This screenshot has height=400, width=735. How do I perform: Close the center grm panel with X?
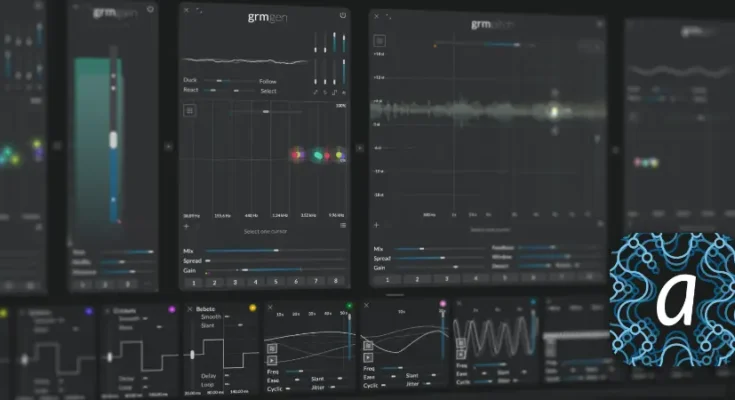[x=187, y=10]
